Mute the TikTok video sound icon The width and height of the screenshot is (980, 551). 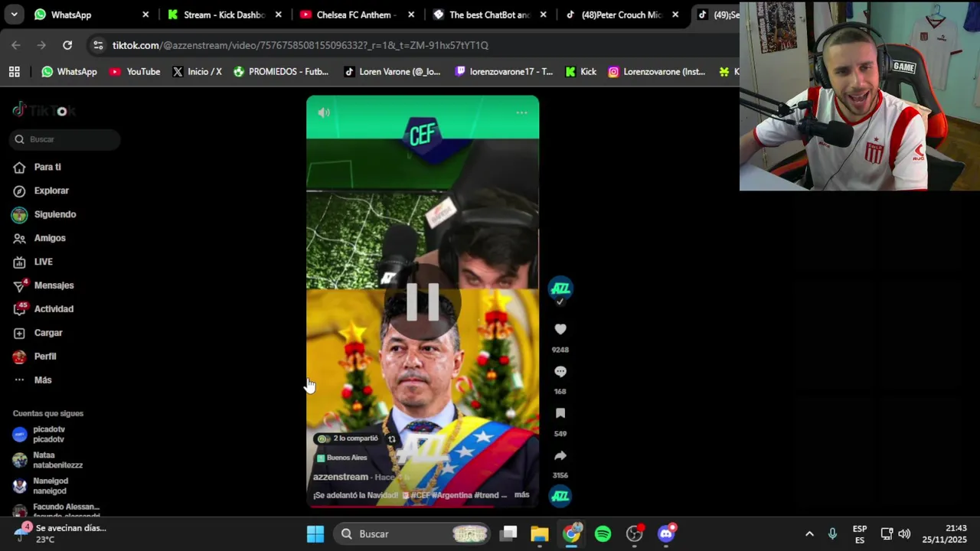(x=324, y=112)
